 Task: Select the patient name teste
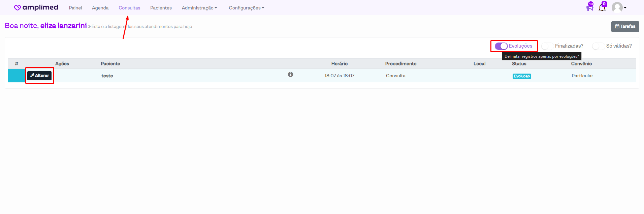point(107,76)
